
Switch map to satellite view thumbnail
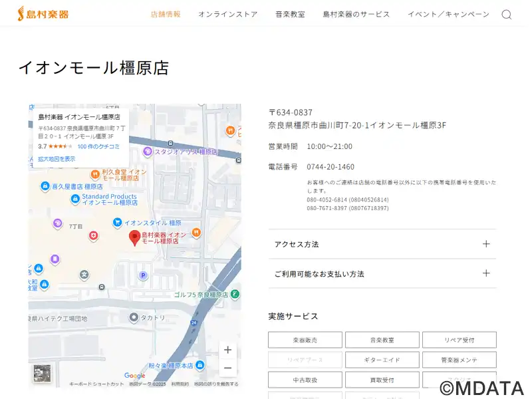(x=42, y=373)
